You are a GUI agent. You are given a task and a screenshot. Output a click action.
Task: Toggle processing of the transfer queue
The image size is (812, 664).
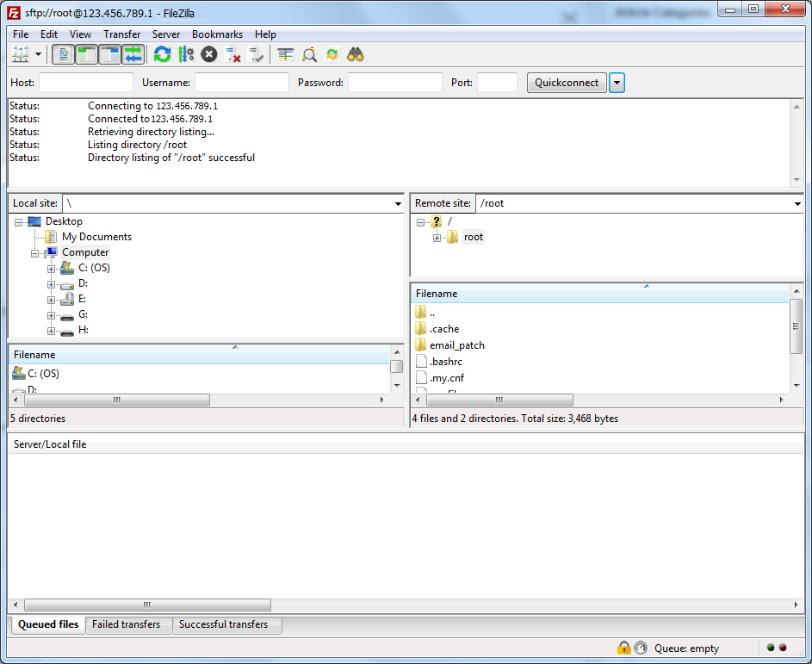pos(186,54)
